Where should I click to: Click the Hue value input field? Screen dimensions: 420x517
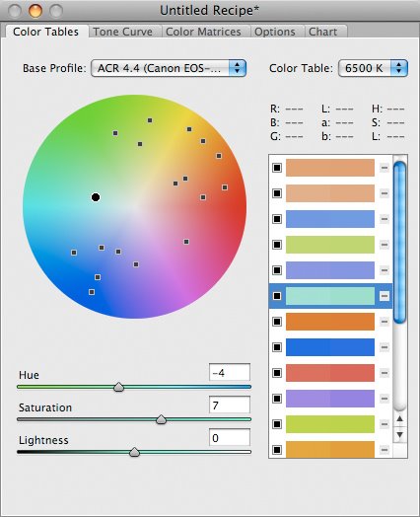point(230,373)
